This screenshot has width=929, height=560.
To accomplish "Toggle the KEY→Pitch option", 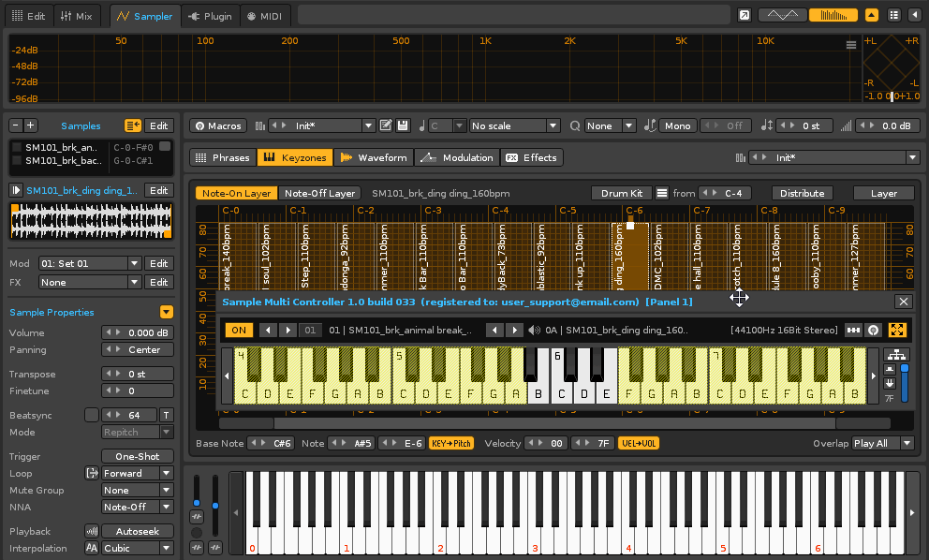I will [450, 443].
